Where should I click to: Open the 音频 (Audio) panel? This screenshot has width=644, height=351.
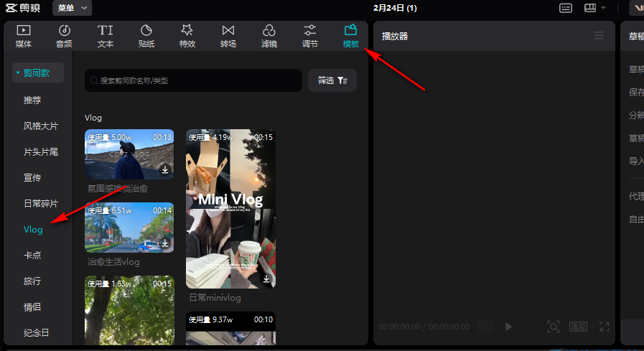64,35
